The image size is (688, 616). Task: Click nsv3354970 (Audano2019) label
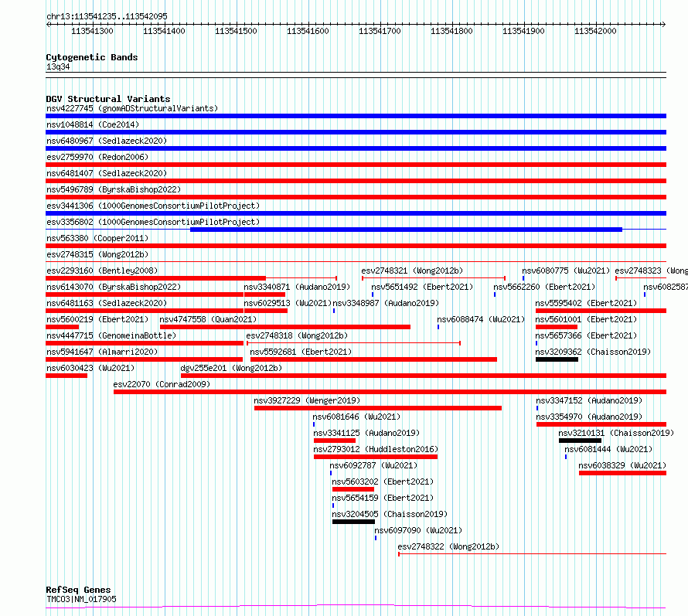[589, 417]
